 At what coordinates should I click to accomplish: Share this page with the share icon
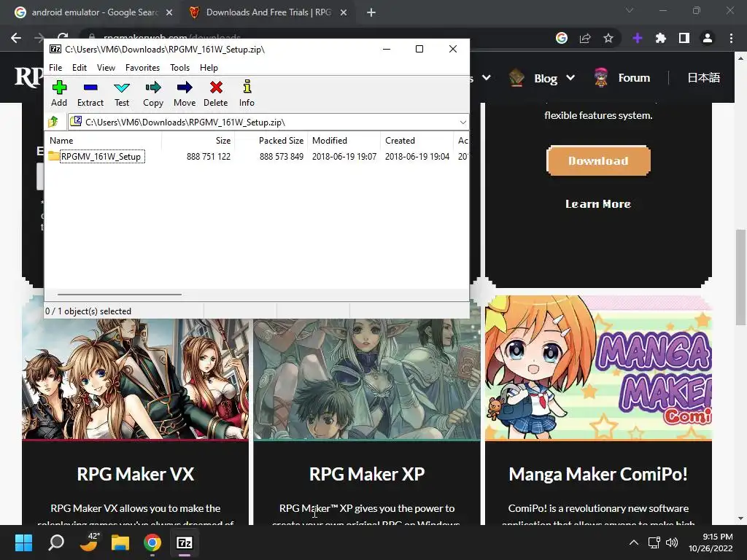click(x=585, y=38)
